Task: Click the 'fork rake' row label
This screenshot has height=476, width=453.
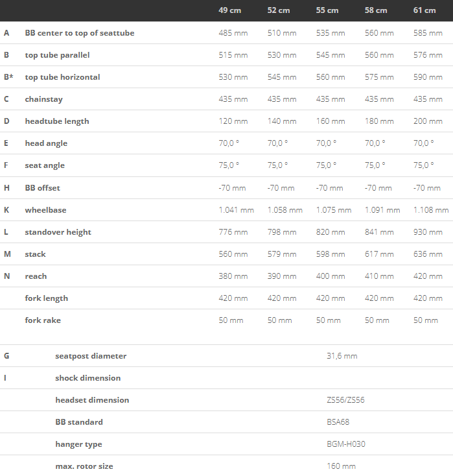Action: [x=43, y=320]
